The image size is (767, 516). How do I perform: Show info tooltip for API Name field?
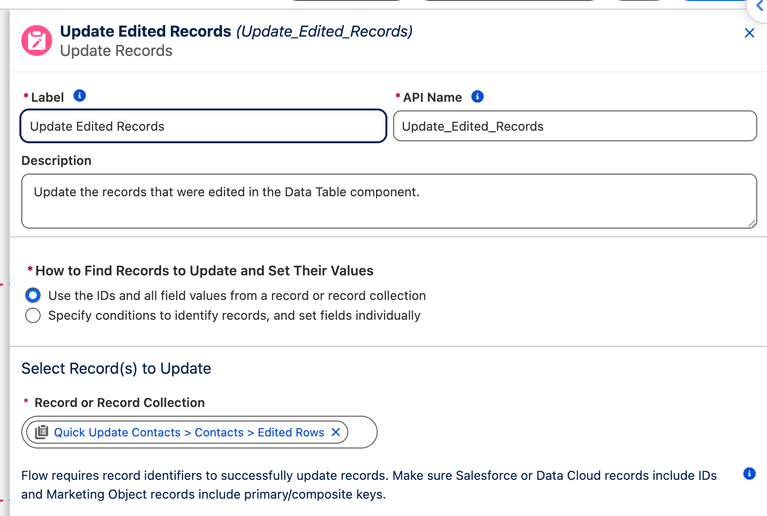coord(477,96)
